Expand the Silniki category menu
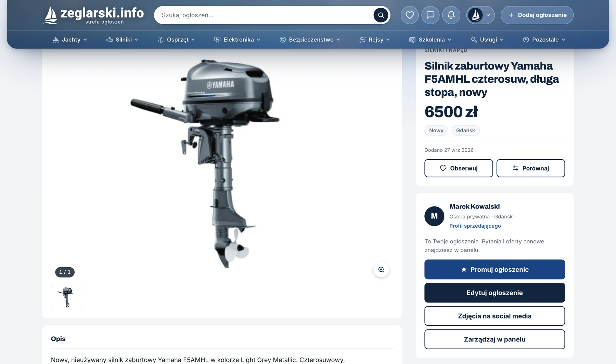 coord(122,40)
